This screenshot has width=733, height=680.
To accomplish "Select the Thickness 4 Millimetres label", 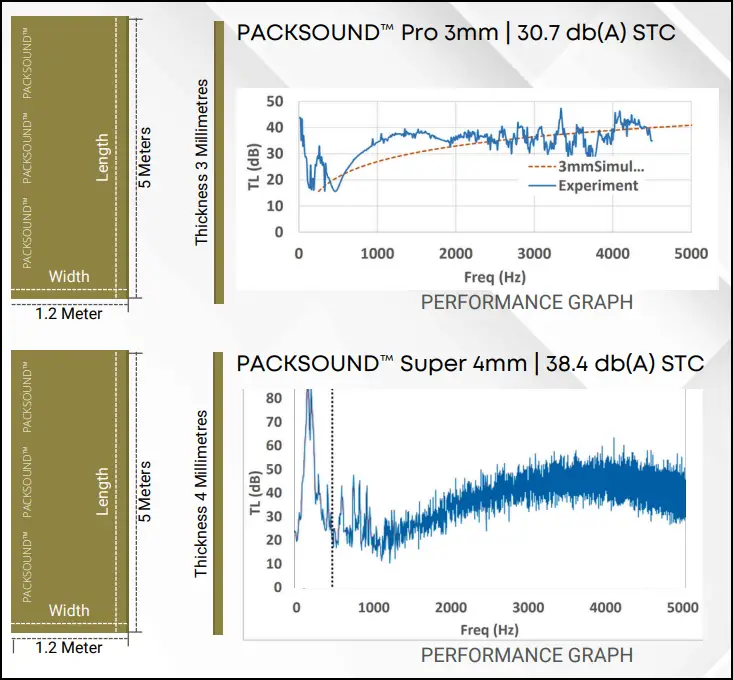I will (x=201, y=493).
